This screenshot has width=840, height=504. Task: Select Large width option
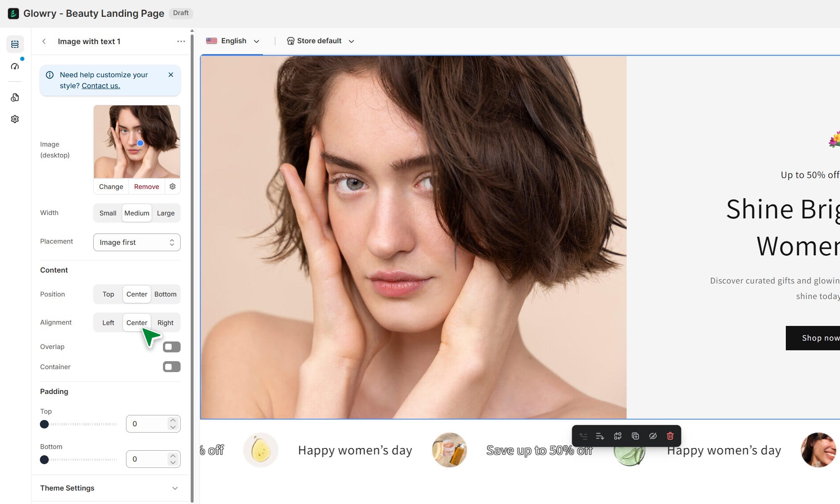click(x=165, y=213)
